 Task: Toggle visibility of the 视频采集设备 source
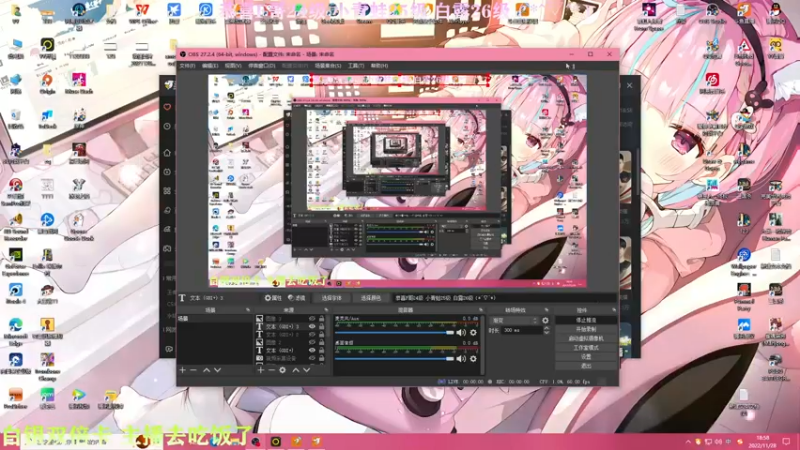(x=312, y=358)
